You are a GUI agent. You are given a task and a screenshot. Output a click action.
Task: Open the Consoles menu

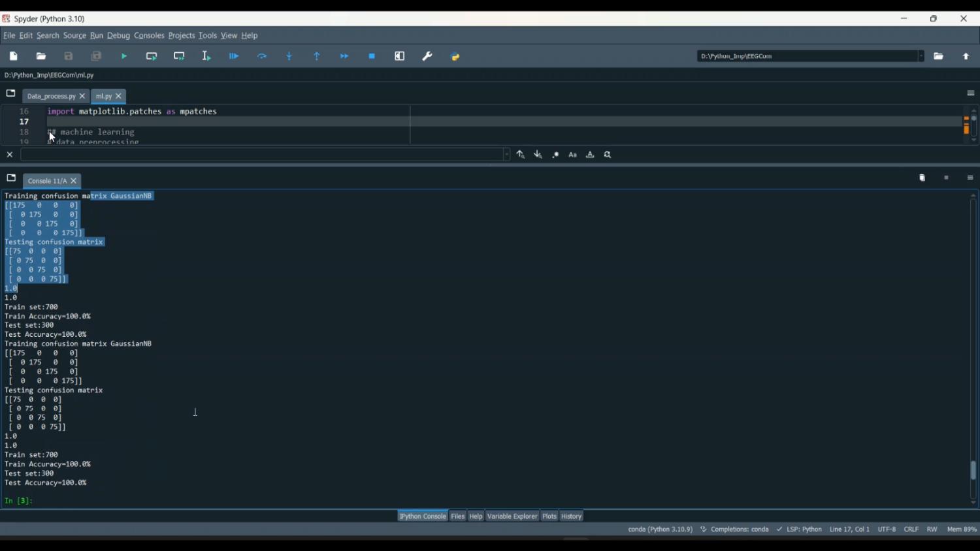(x=149, y=36)
